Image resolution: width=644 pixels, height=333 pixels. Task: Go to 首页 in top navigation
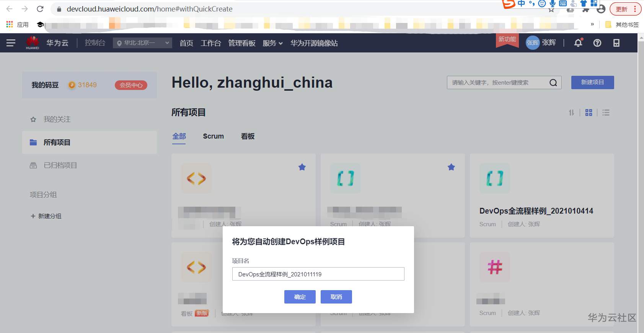tap(186, 43)
